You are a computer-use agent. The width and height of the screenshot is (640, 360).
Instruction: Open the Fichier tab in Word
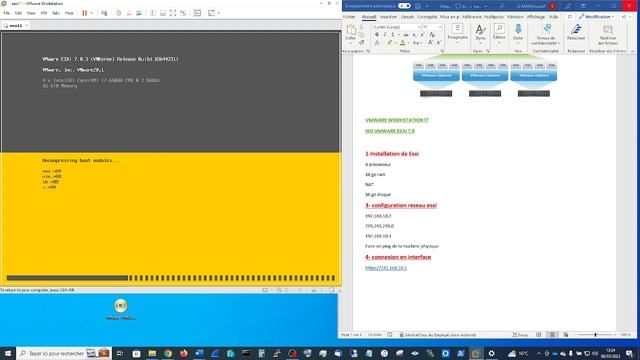[349, 17]
